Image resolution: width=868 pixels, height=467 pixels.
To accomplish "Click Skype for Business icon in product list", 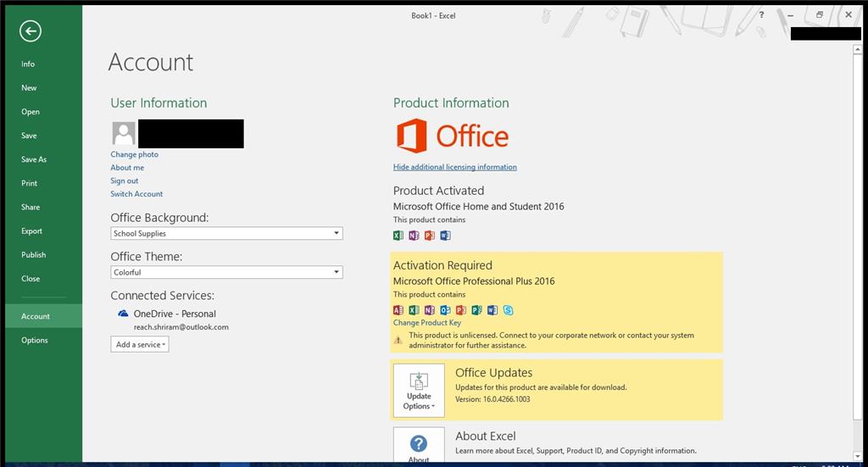I will tap(509, 310).
